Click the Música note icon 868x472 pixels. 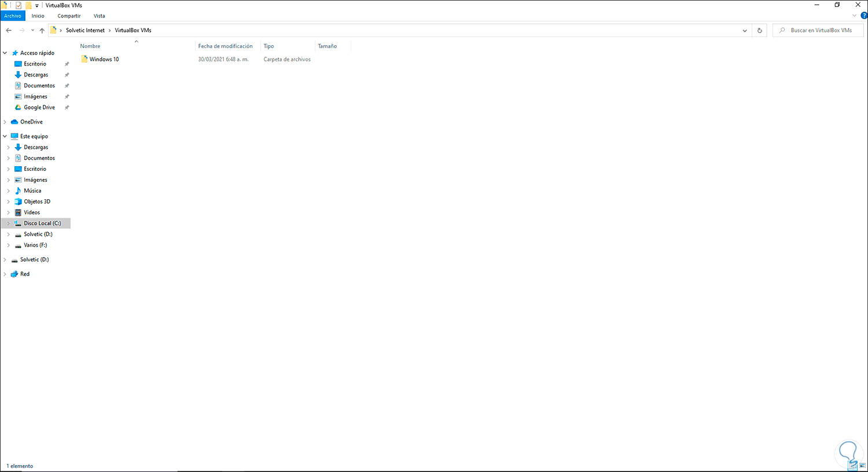point(18,191)
